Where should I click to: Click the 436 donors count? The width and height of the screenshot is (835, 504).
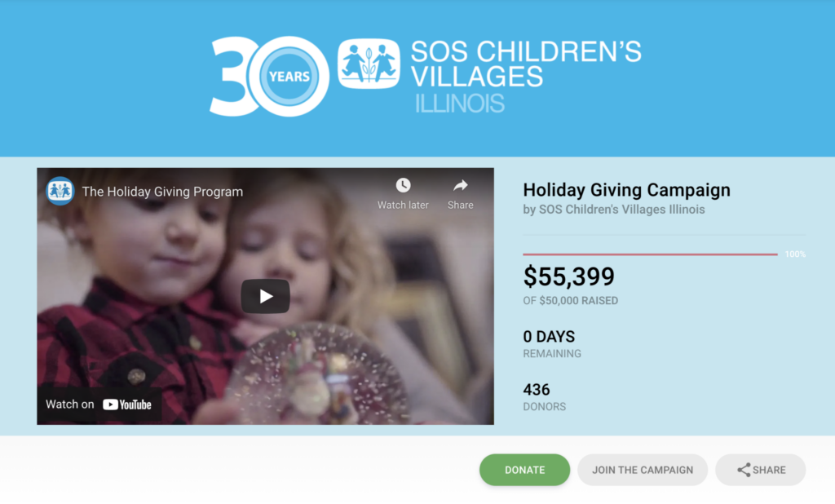coord(537,390)
